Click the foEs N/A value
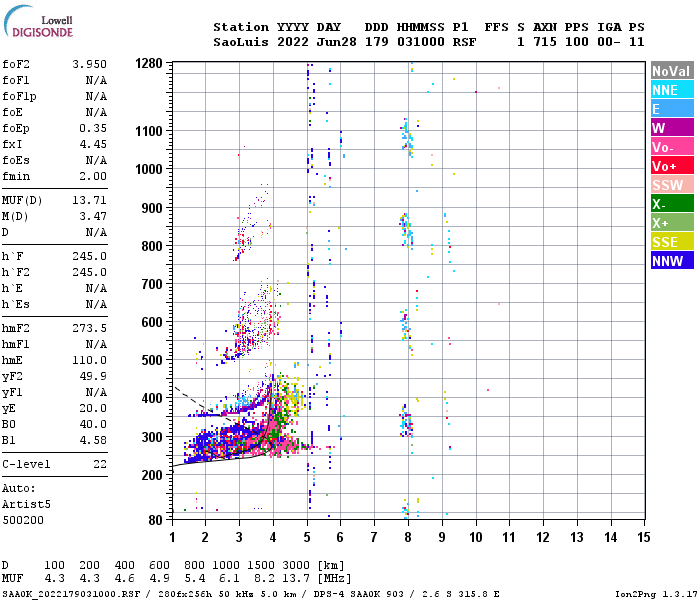 tap(96, 160)
